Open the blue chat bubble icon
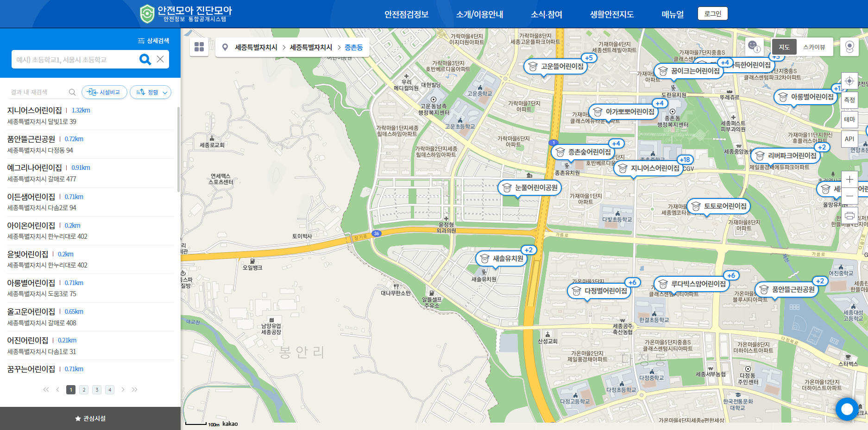868x430 pixels. point(847,409)
